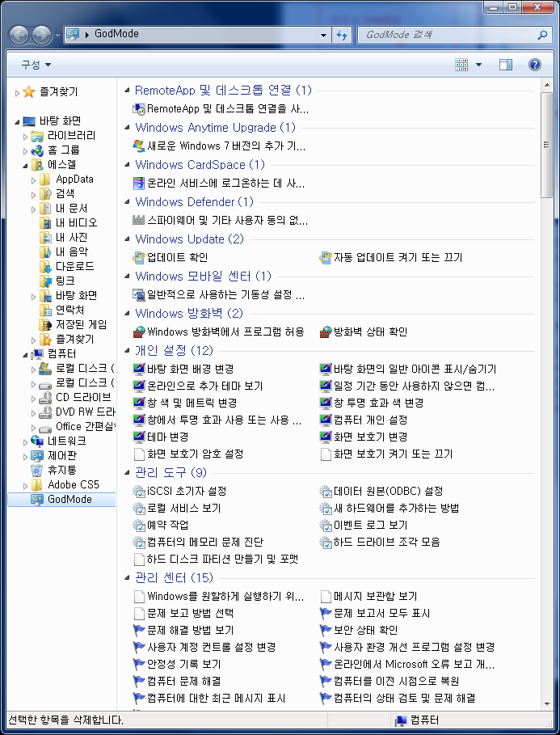560x735 pixels.
Task: Open 이벤트 로그 보기 entry
Action: tap(370, 525)
